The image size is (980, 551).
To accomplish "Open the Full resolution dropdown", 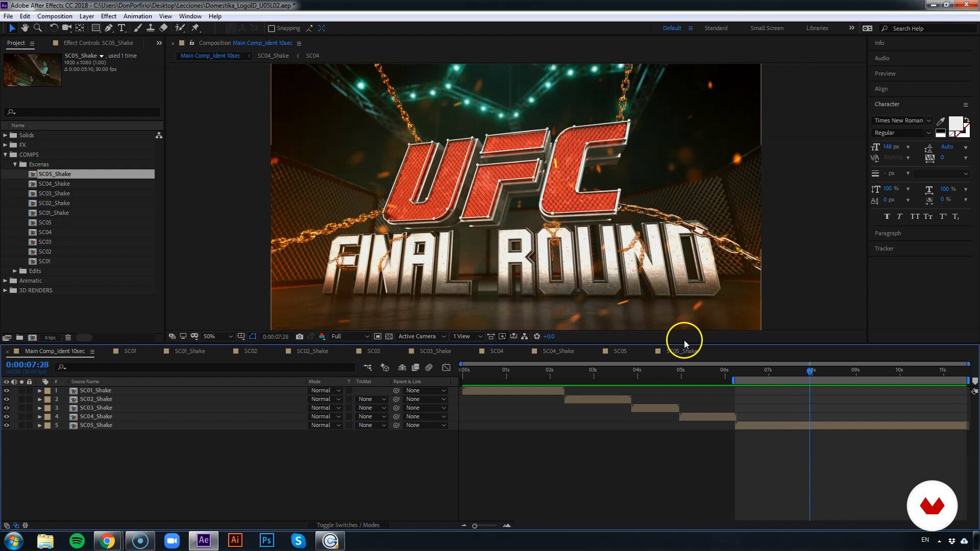I will tap(350, 337).
